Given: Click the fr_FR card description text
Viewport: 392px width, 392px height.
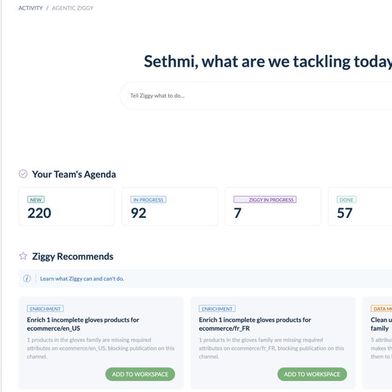Looking at the screenshot, I should pyautogui.click(x=272, y=348).
